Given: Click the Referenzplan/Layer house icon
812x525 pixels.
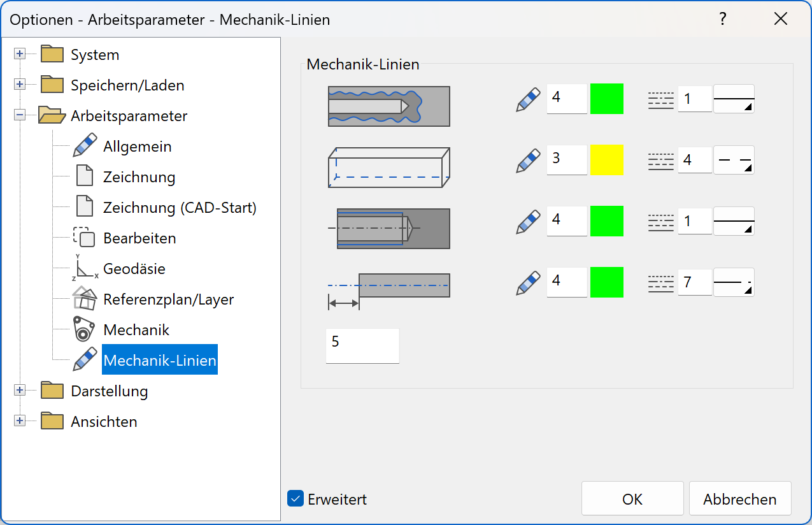Looking at the screenshot, I should pos(85,298).
